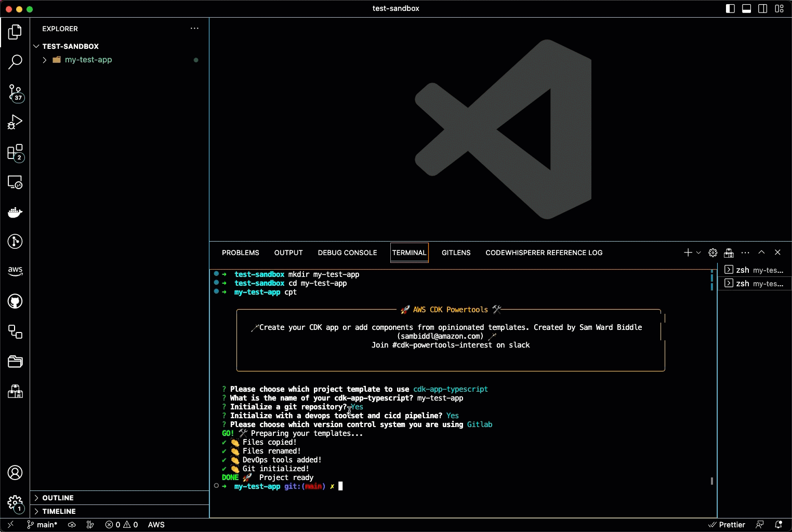792x532 pixels.
Task: Click AWS status bar item
Action: (x=156, y=525)
